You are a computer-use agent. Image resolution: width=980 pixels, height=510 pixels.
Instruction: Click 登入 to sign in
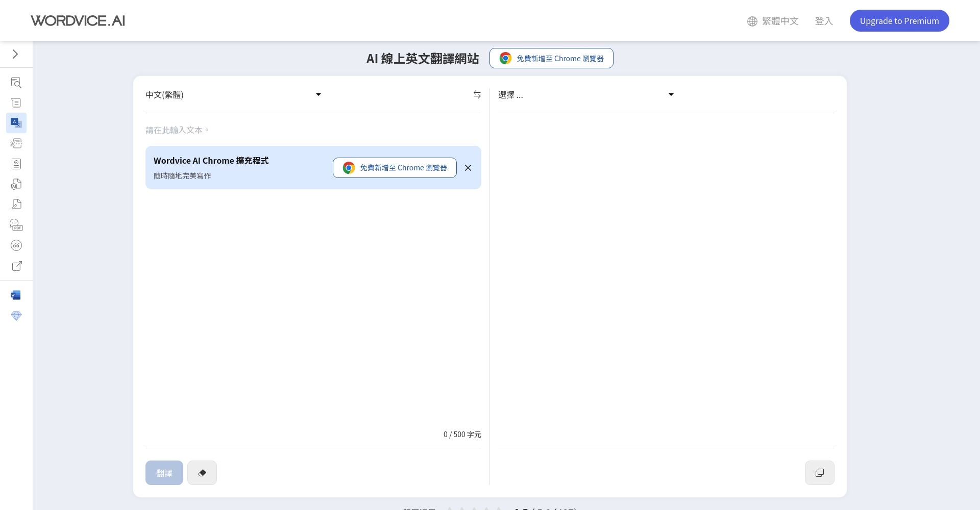point(824,21)
